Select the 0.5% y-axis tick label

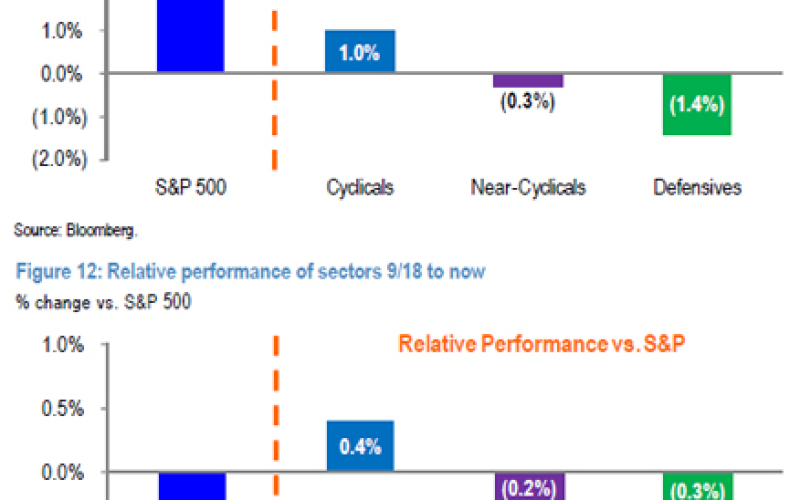click(64, 409)
